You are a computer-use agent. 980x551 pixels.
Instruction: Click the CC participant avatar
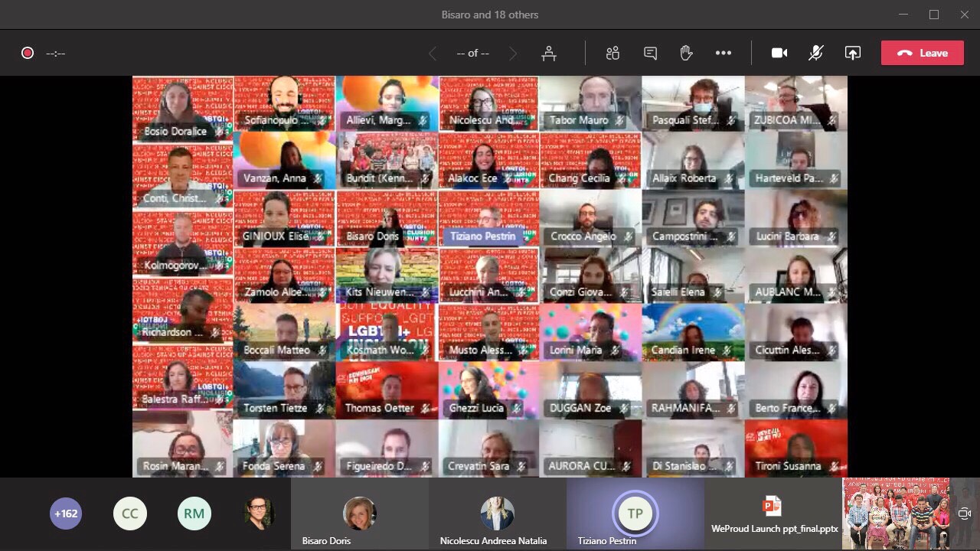pyautogui.click(x=130, y=514)
